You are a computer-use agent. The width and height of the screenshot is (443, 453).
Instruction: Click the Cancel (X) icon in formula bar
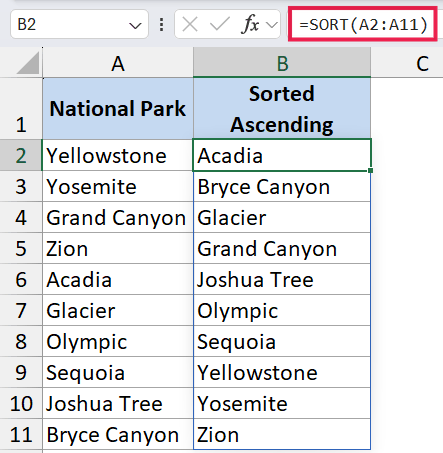[x=190, y=25]
